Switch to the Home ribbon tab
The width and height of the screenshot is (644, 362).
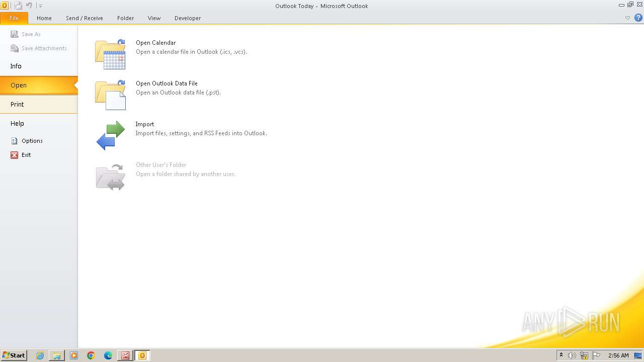coord(44,18)
